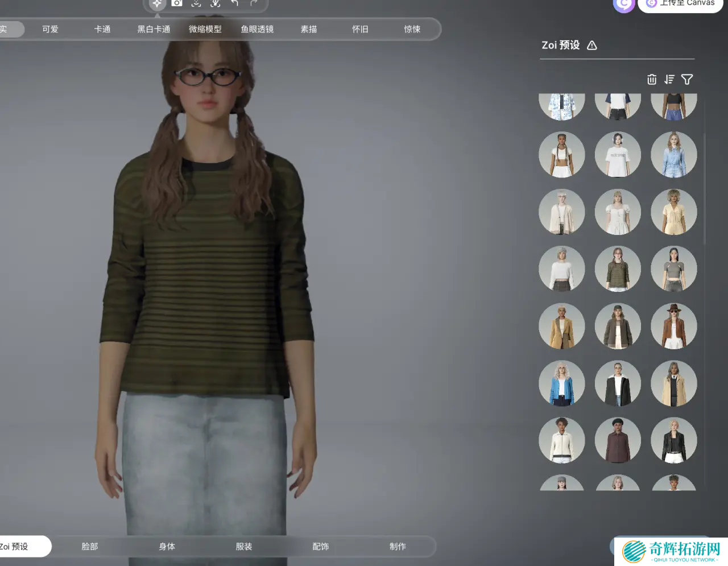Select the 可爱 filter style
728x566 pixels.
click(50, 30)
